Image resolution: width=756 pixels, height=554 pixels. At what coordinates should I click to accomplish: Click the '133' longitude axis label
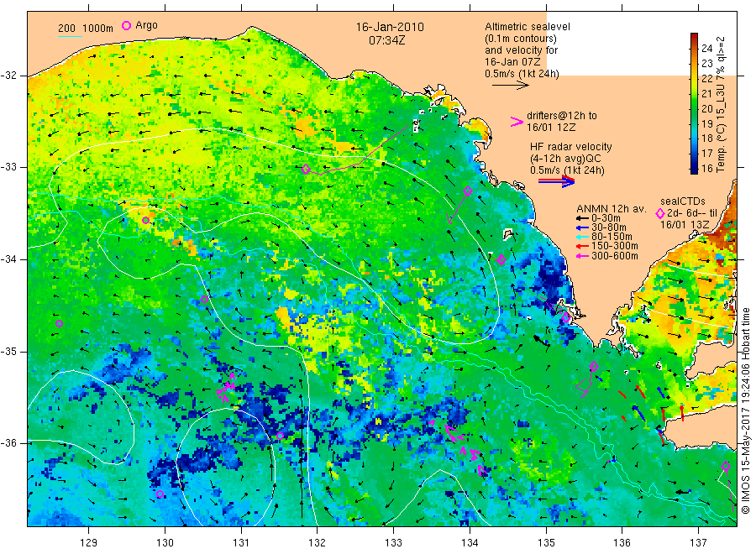[x=393, y=543]
